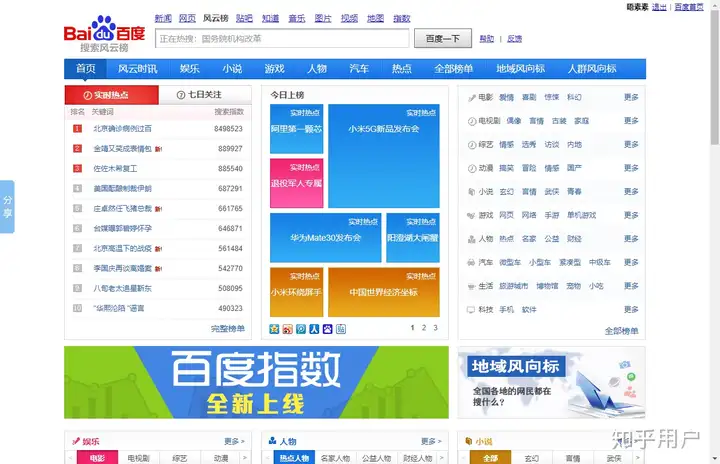Screen dimensions: 720x464
Task: Open the 分享 share side tab
Action: click(x=7, y=207)
